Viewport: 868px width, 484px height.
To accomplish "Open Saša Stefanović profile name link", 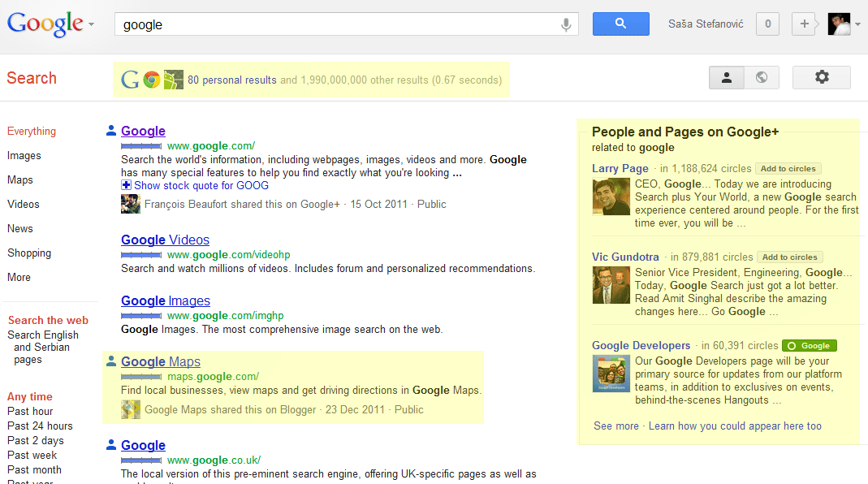I will click(706, 24).
